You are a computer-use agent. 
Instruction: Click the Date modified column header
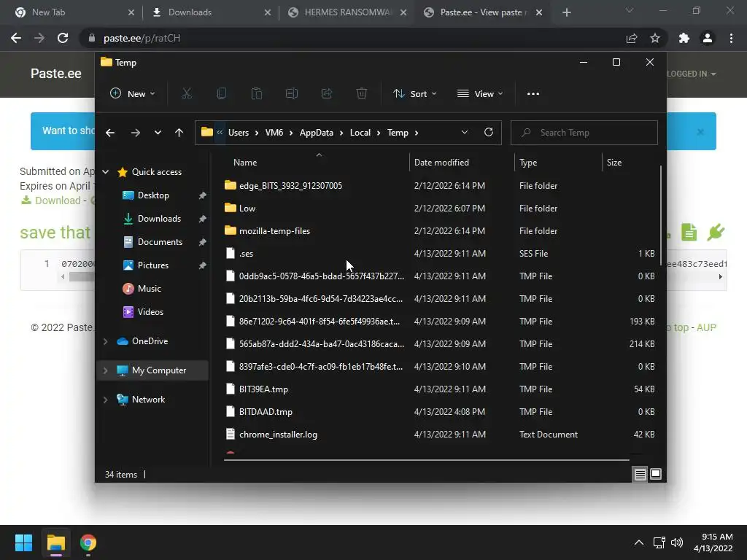462,163
